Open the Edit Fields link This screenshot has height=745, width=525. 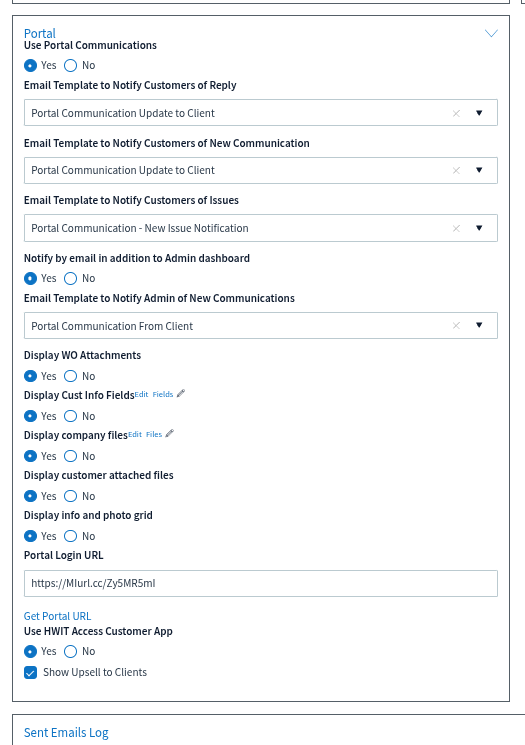[154, 394]
